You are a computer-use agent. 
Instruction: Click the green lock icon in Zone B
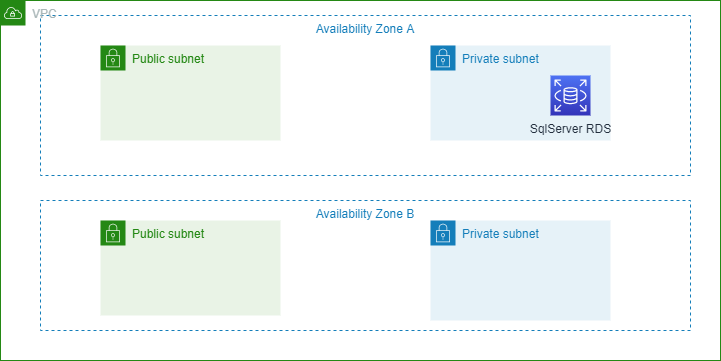click(x=113, y=233)
